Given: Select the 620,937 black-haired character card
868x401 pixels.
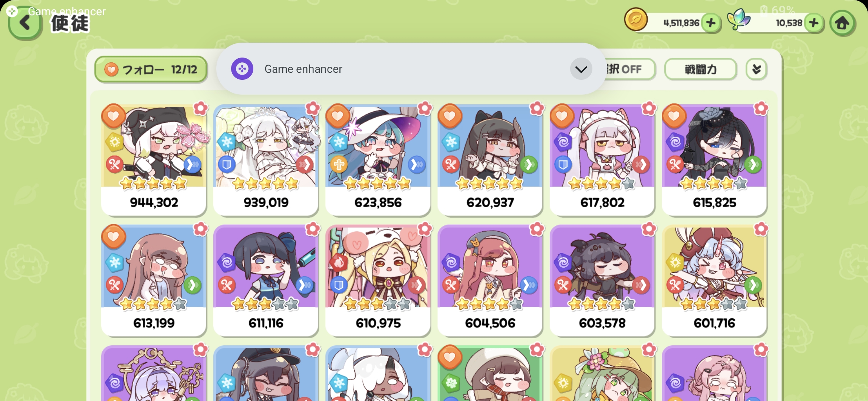Looking at the screenshot, I should point(490,160).
